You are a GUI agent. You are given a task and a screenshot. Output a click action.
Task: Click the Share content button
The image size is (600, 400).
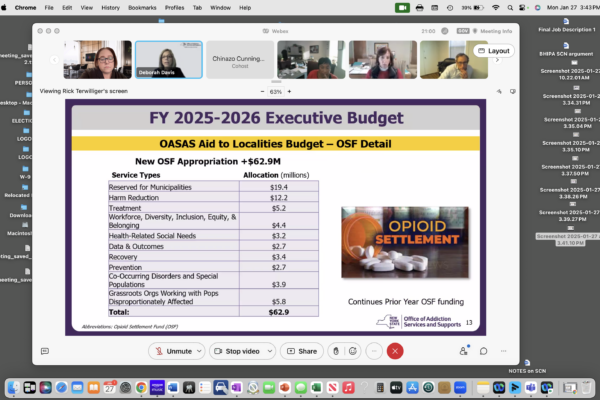click(x=301, y=351)
